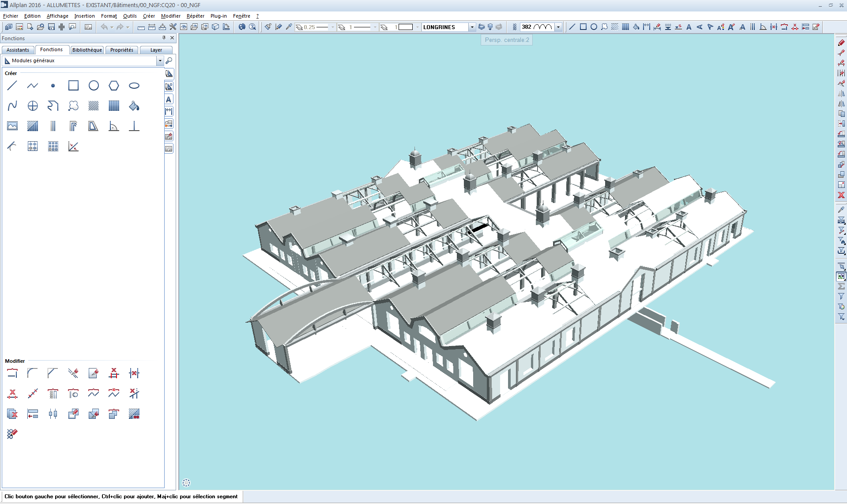The image size is (847, 504).
Task: Open the 0.25 pen thickness dropdown
Action: [332, 27]
